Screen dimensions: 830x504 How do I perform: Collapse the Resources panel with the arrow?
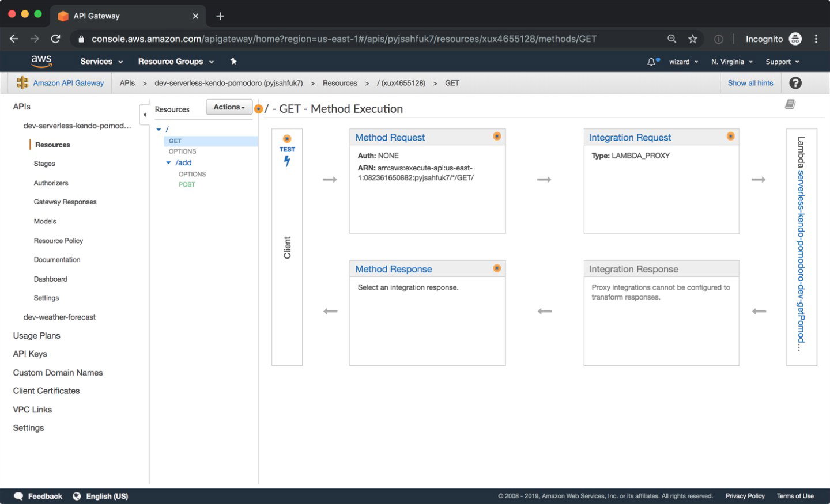[145, 114]
